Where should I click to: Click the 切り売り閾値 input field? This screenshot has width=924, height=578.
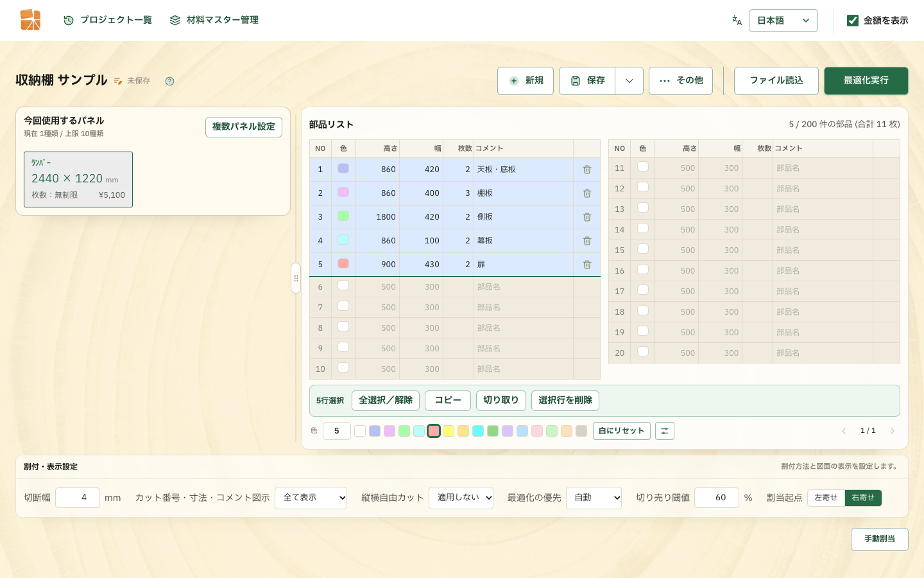(717, 498)
